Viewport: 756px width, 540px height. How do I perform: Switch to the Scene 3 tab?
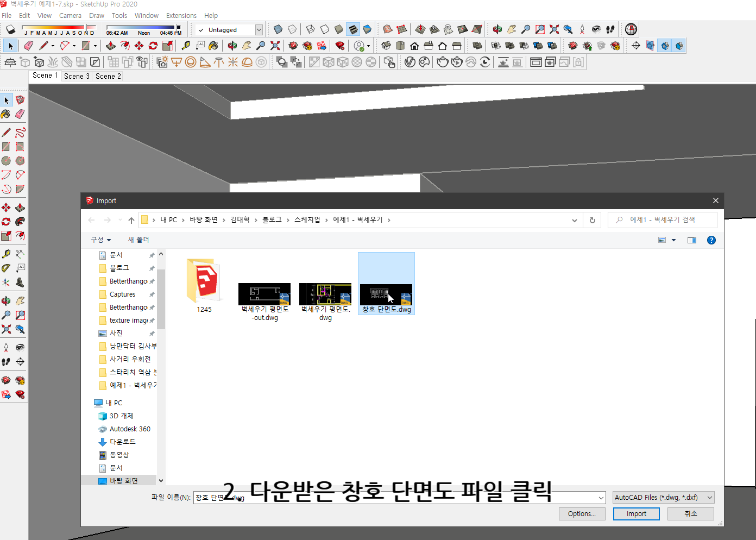77,76
